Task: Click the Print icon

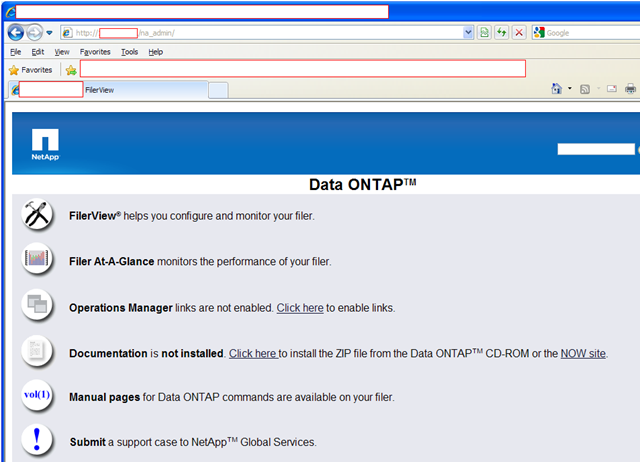Action: tap(630, 89)
